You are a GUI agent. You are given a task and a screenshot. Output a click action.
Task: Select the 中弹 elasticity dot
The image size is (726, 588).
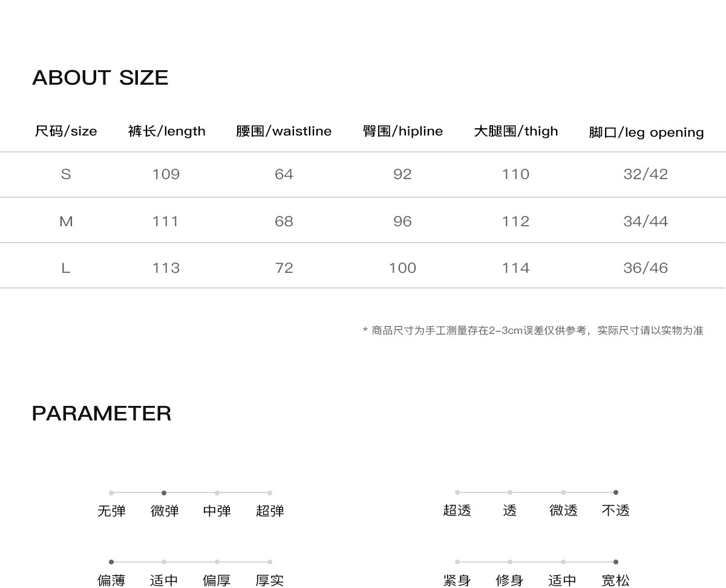pyautogui.click(x=217, y=493)
